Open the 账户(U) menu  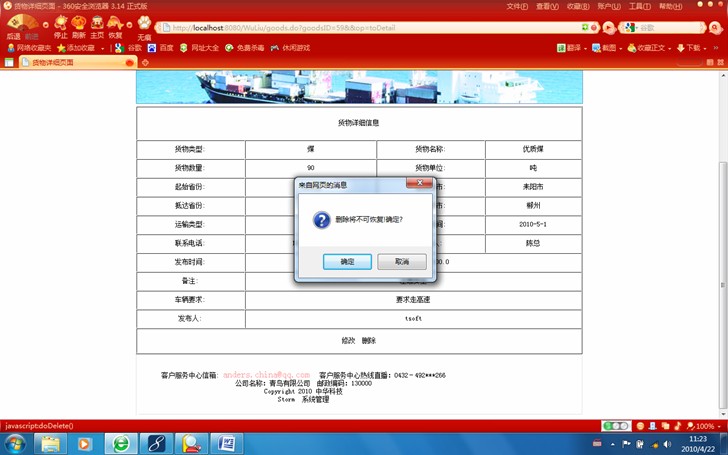point(609,6)
